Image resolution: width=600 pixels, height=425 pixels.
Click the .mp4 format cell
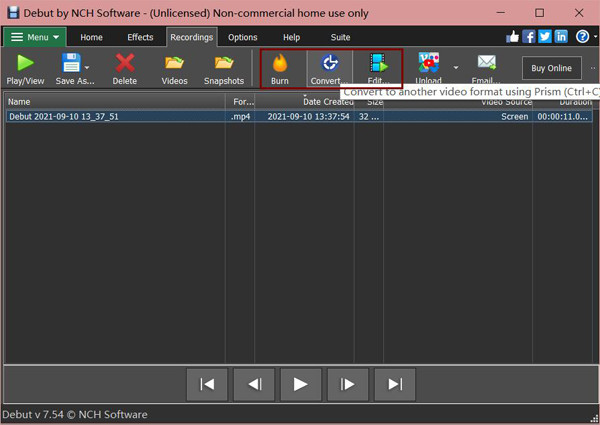click(x=241, y=117)
